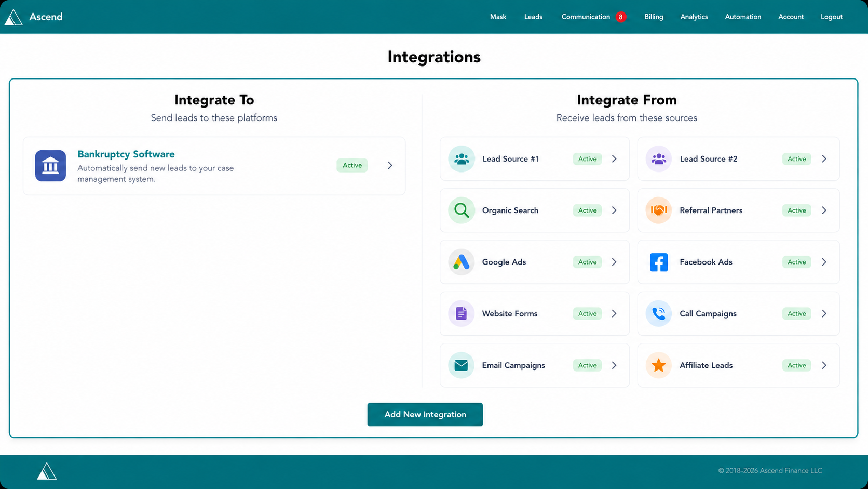Image resolution: width=868 pixels, height=489 pixels.
Task: Click the Active badge on Email Campaigns
Action: (x=587, y=365)
